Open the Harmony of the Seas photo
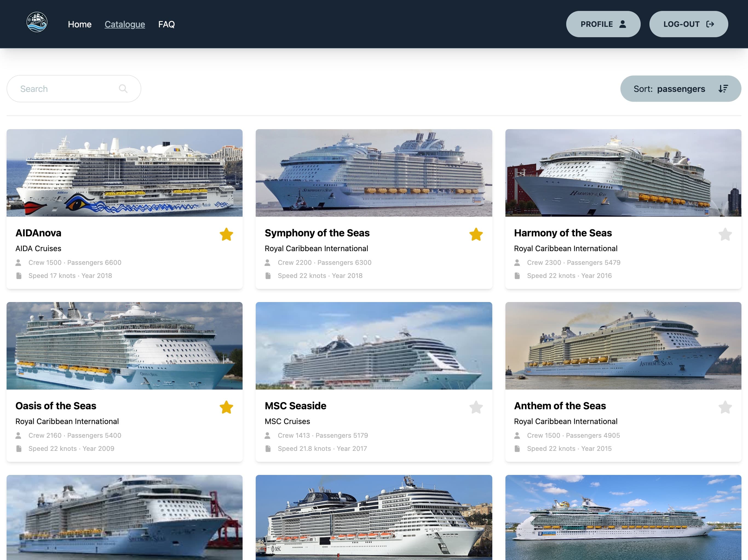748x560 pixels. [x=623, y=173]
